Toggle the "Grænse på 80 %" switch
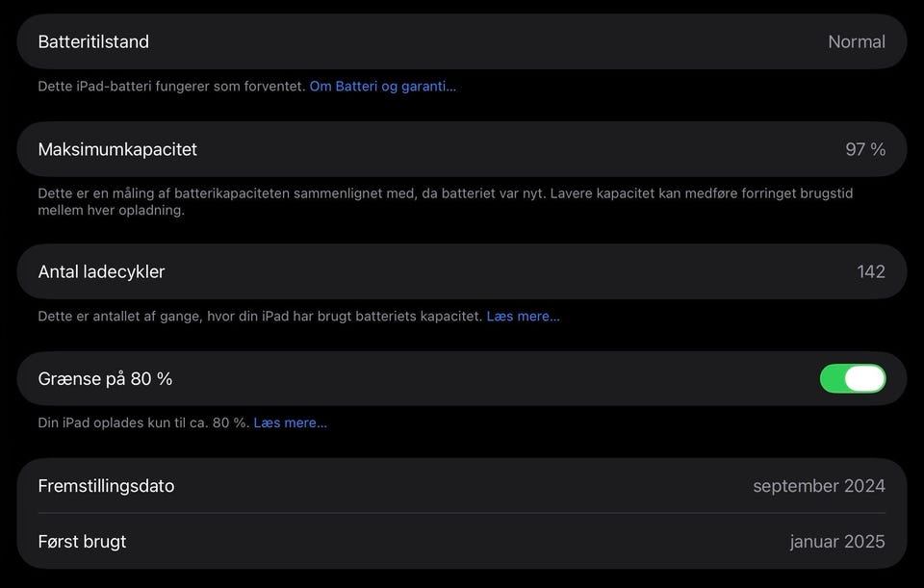 click(853, 378)
